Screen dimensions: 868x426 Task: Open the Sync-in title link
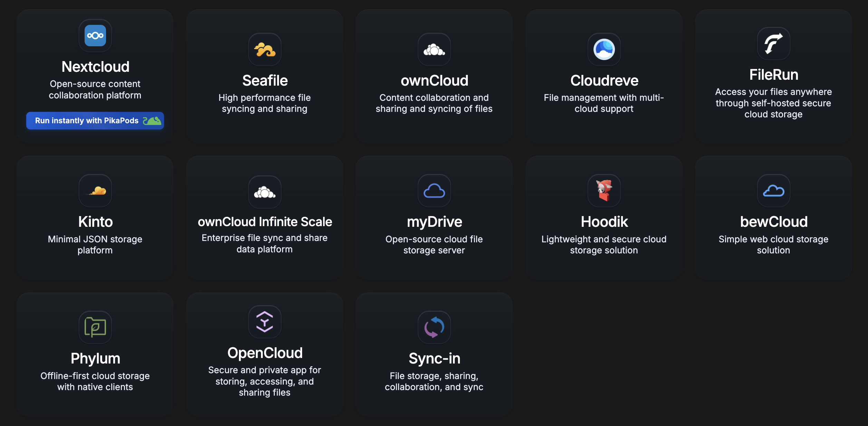(434, 358)
